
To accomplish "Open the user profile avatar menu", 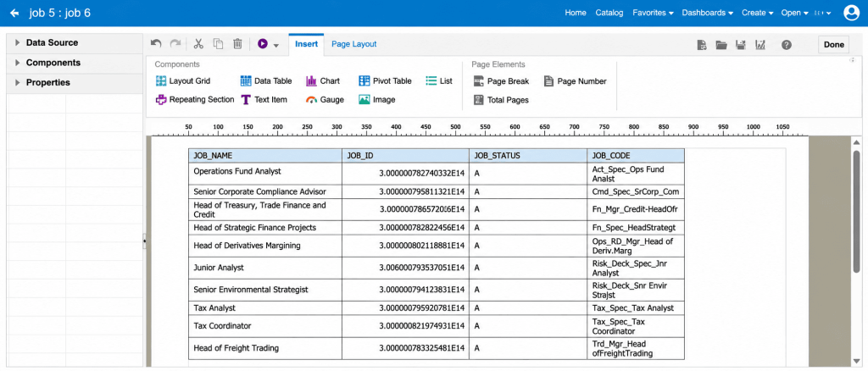I will [x=851, y=13].
